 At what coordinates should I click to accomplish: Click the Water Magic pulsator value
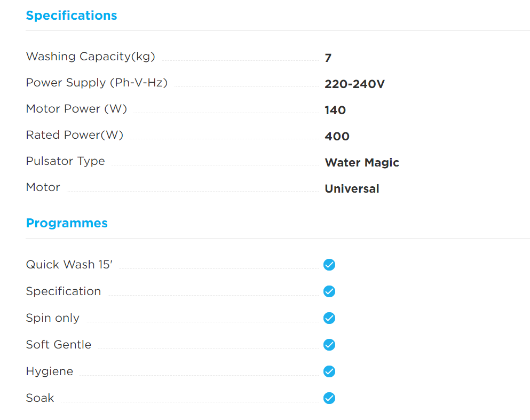click(362, 163)
